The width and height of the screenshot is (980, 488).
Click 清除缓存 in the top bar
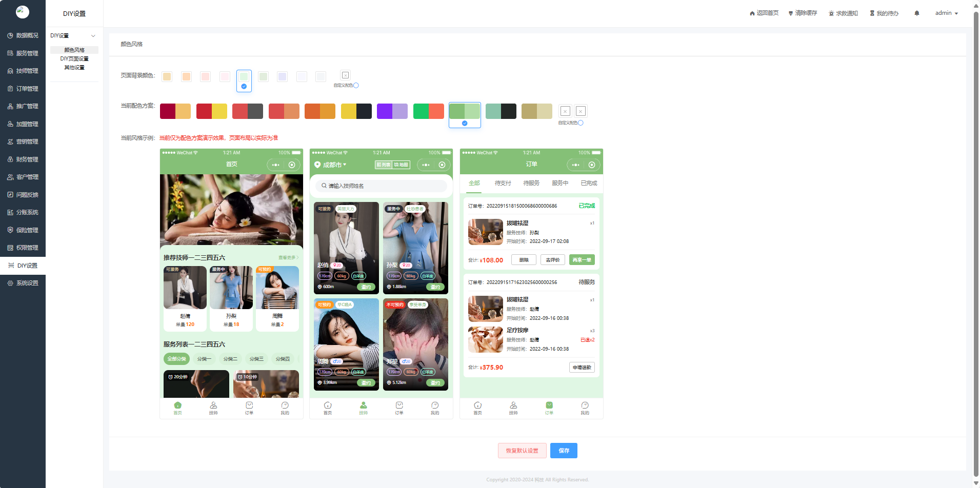803,13
